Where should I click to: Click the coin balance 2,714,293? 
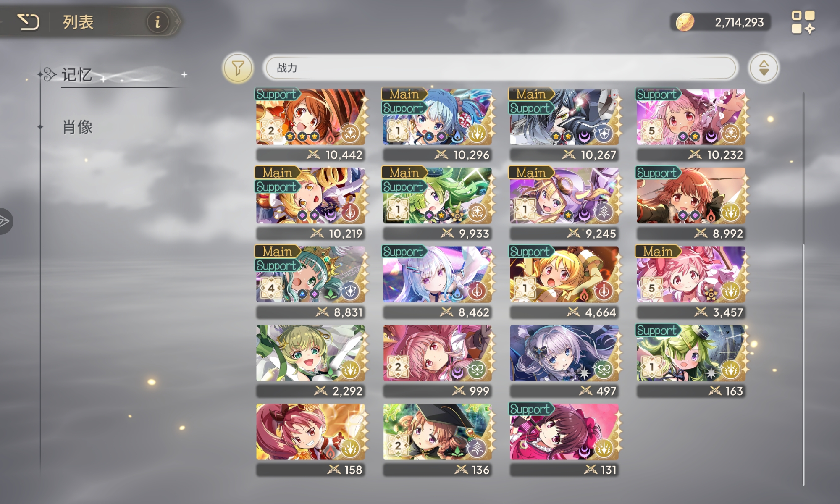739,22
